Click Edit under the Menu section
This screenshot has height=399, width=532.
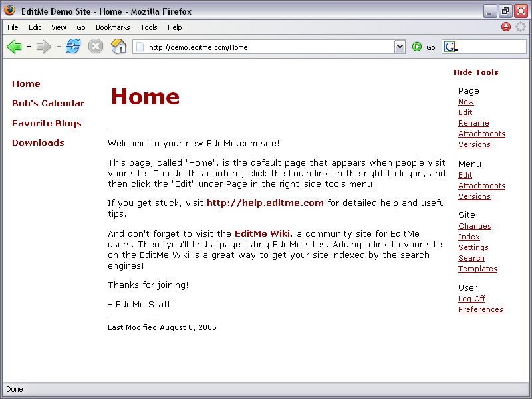(465, 175)
